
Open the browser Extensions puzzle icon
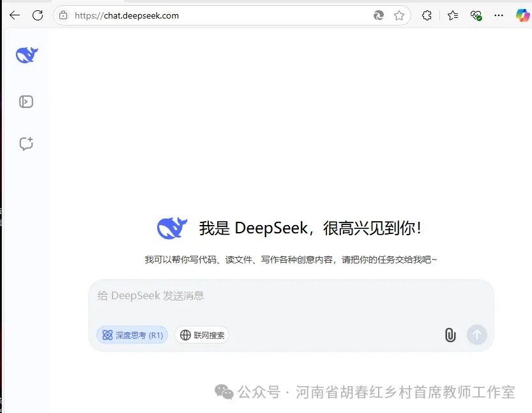tap(427, 15)
